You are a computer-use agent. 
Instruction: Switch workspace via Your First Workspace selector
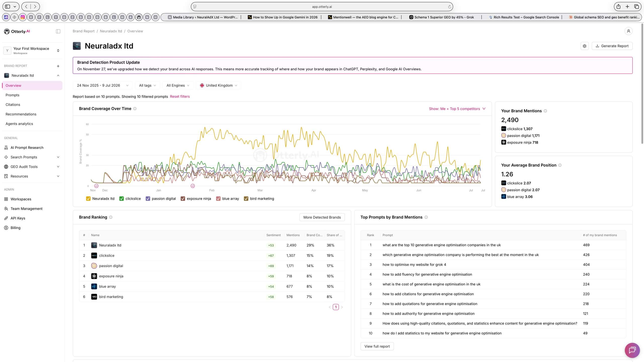coord(32,51)
